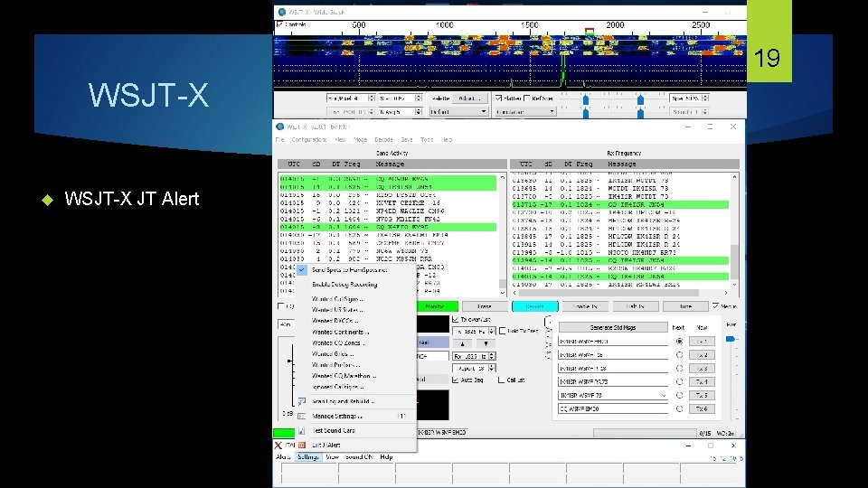Open the Sound ON menu in JTAlert
Image resolution: width=868 pixels, height=488 pixels.
pos(359,457)
